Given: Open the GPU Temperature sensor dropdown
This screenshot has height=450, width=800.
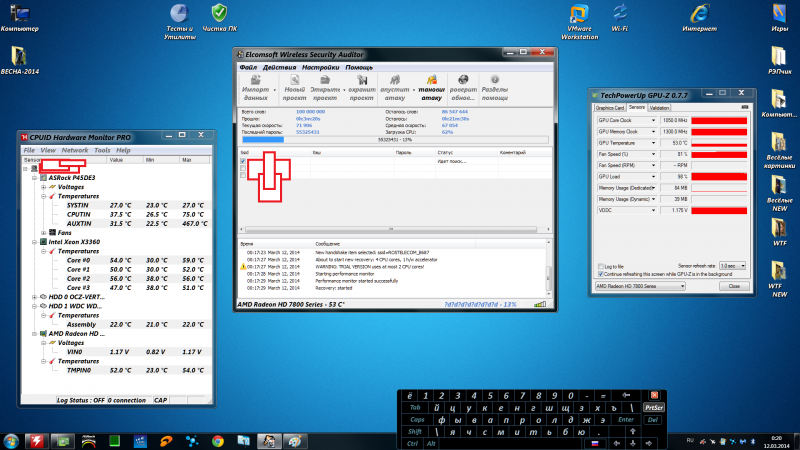Looking at the screenshot, I should click(653, 143).
